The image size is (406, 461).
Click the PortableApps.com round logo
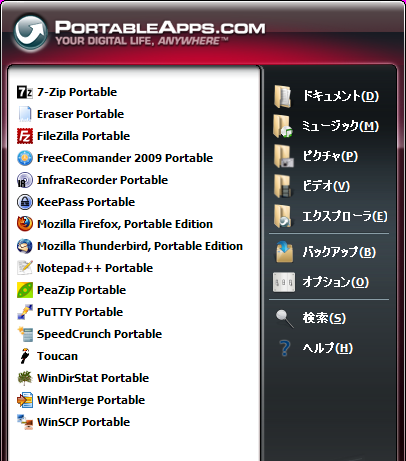(30, 32)
